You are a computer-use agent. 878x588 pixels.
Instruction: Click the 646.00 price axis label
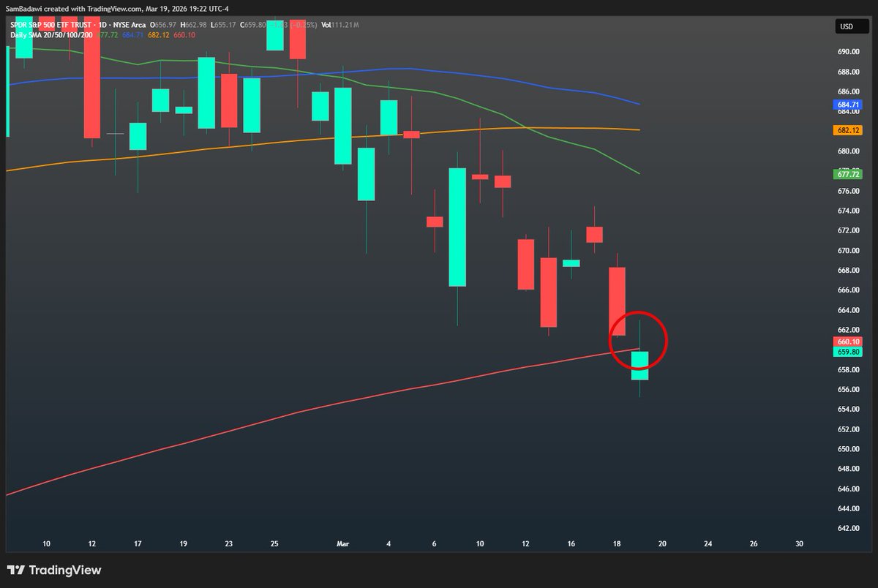[848, 489]
